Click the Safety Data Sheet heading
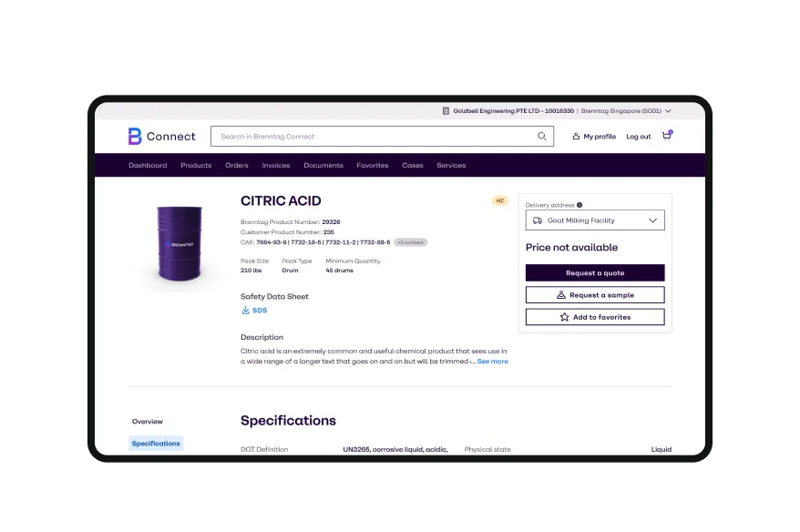The image size is (800, 532). (x=274, y=296)
